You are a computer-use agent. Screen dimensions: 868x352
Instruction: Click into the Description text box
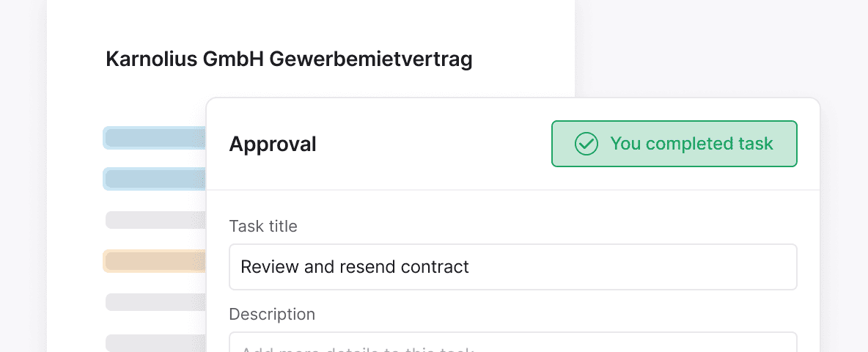(512, 343)
